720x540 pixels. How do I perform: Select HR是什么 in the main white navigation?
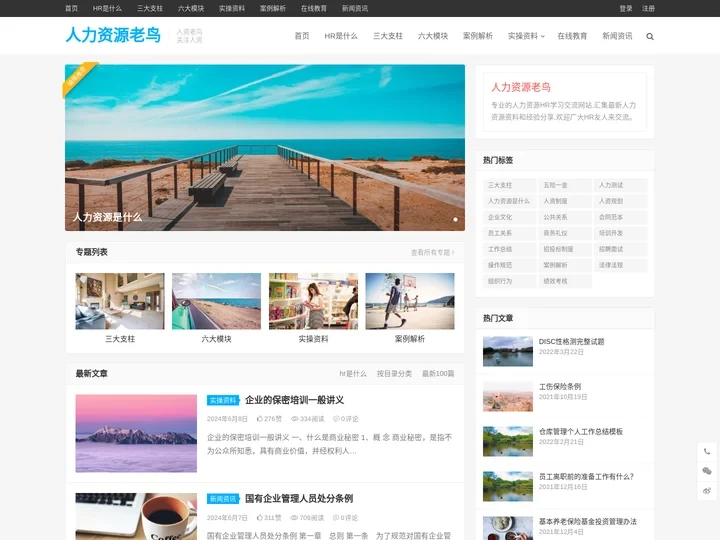341,36
